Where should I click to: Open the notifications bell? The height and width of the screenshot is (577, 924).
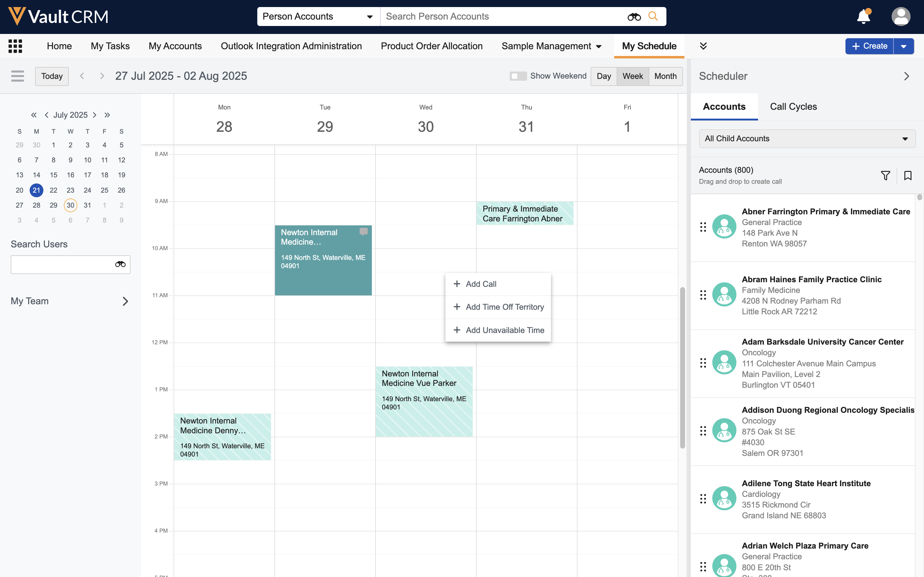[863, 17]
